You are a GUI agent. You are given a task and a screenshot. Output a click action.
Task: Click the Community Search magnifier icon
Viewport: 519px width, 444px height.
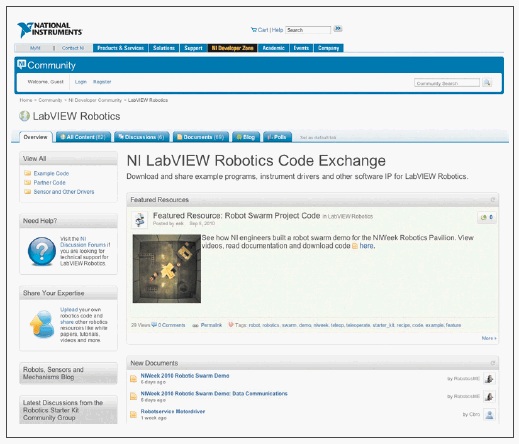point(487,82)
